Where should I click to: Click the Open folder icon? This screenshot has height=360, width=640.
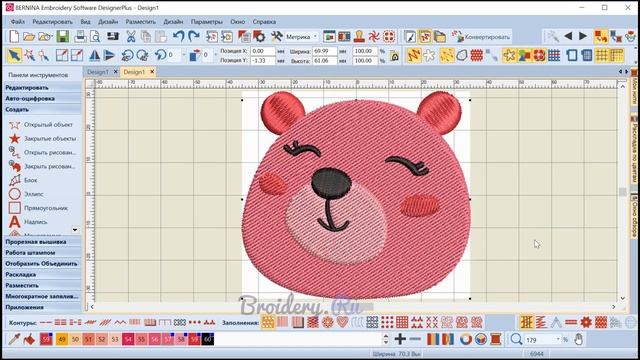point(29,37)
